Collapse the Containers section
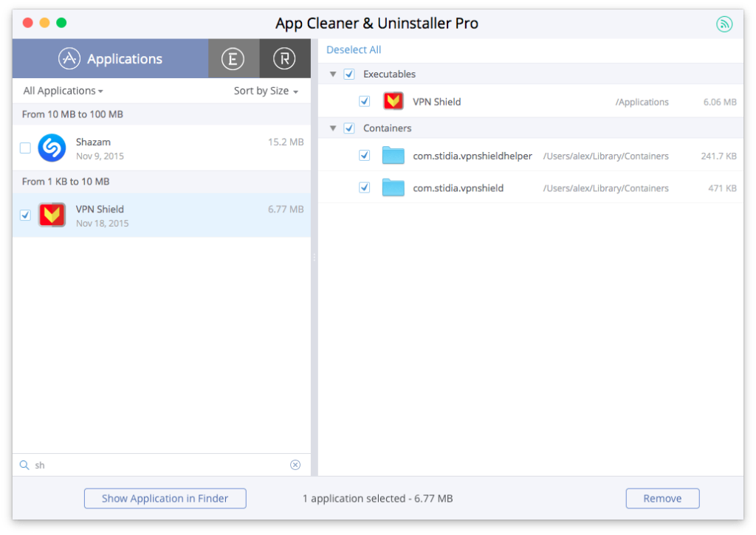Screen dimensions: 756x535 [x=333, y=128]
